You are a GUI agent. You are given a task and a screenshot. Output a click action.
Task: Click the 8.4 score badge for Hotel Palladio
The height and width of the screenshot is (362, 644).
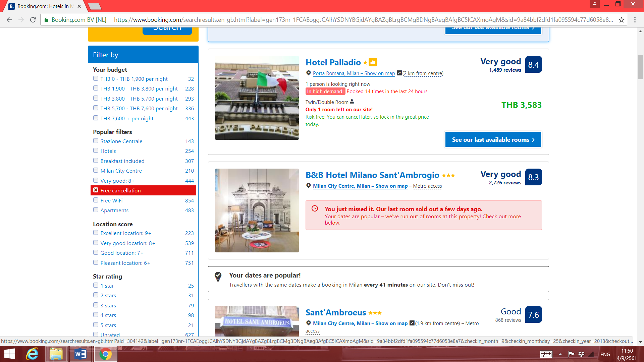point(533,64)
